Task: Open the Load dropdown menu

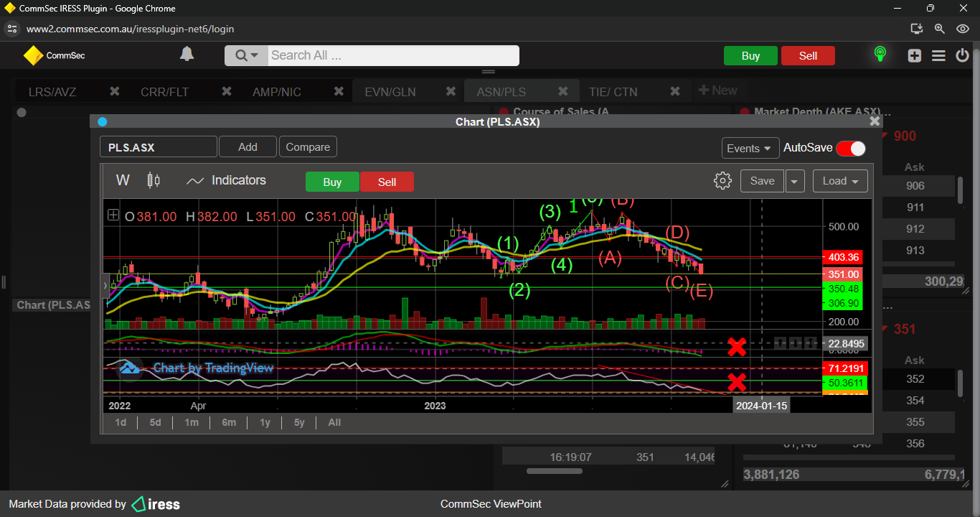Action: click(840, 181)
